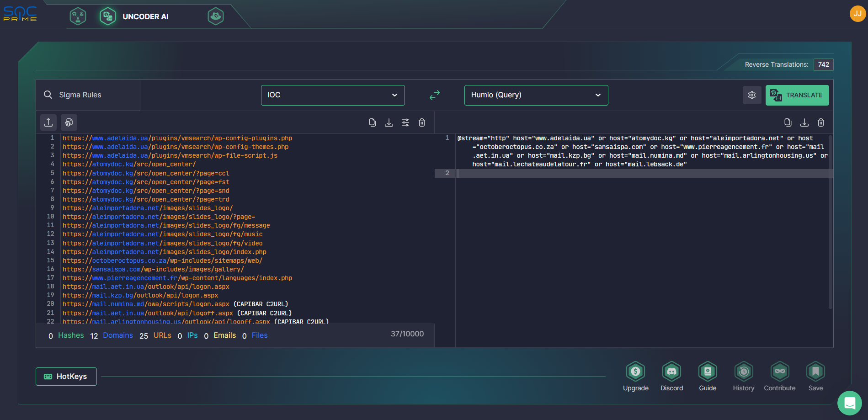Image resolution: width=868 pixels, height=420 pixels.
Task: Expand the IOC input type dropdown
Action: click(x=333, y=95)
